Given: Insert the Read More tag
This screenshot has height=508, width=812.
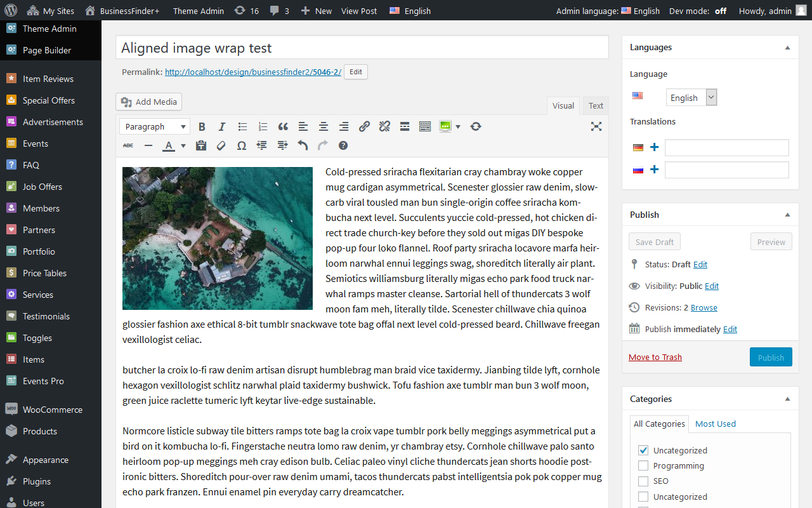Looking at the screenshot, I should 405,126.
